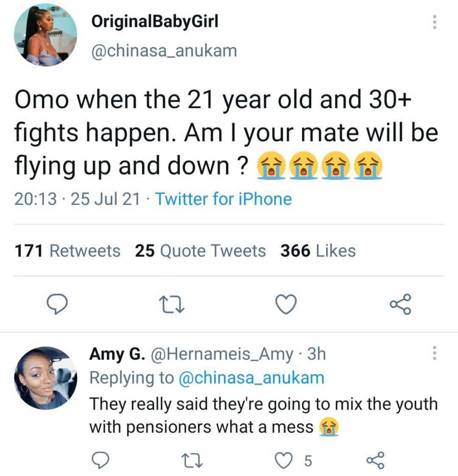458x476 pixels.
Task: Reply to Amy G.'s comment
Action: coord(99,460)
